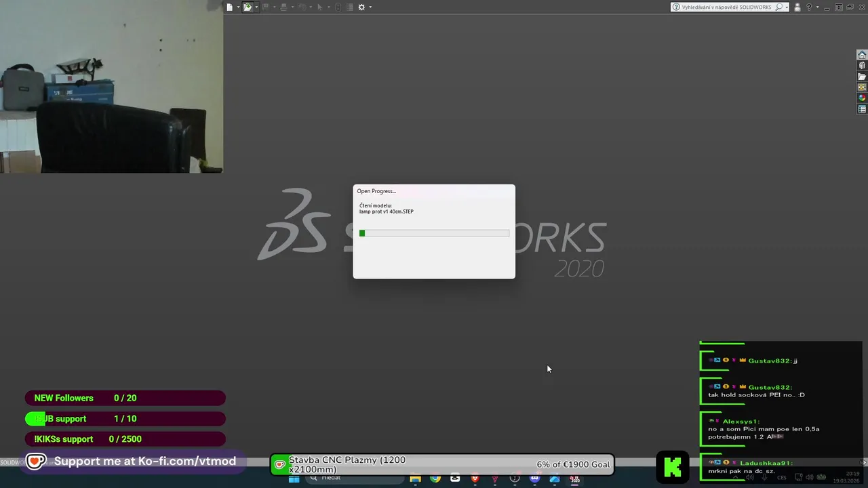Click Gustav832 'tak hold socková PEI' message
Image resolution: width=868 pixels, height=488 pixels.
click(x=756, y=394)
